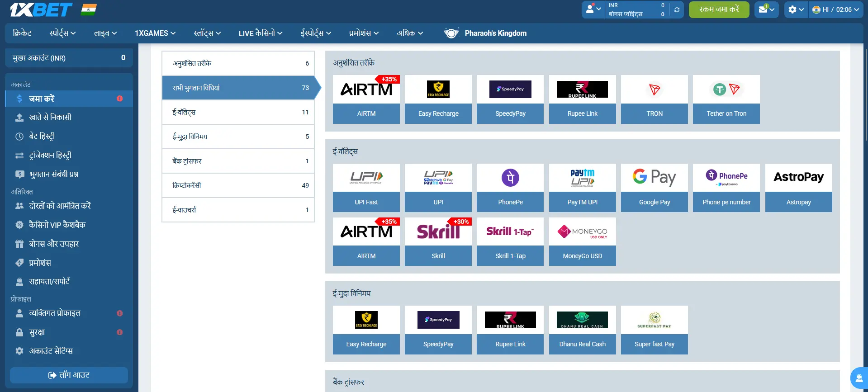868x392 pixels.
Task: Choose Rupee Link in recommended methods
Action: click(x=583, y=99)
